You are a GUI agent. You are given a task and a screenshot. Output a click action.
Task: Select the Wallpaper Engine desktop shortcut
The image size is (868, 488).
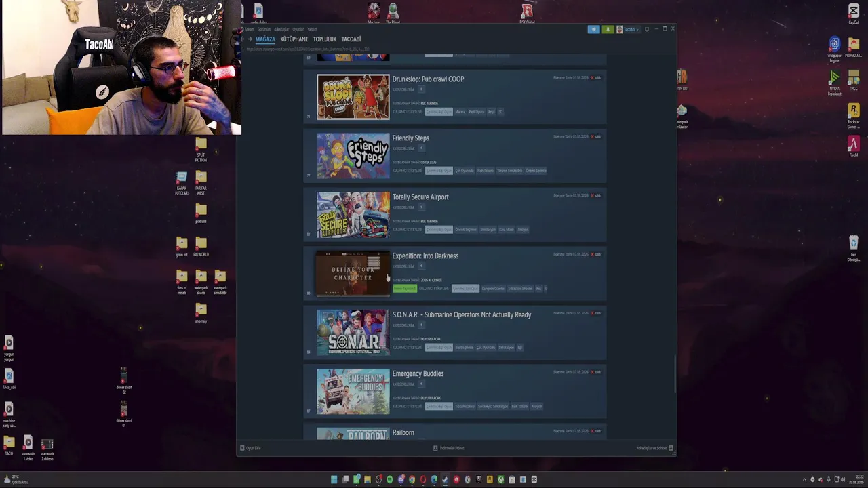pyautogui.click(x=834, y=49)
